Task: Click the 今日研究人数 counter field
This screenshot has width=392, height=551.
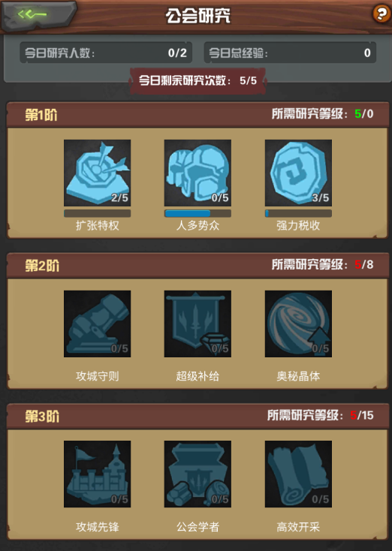Action: [x=106, y=53]
